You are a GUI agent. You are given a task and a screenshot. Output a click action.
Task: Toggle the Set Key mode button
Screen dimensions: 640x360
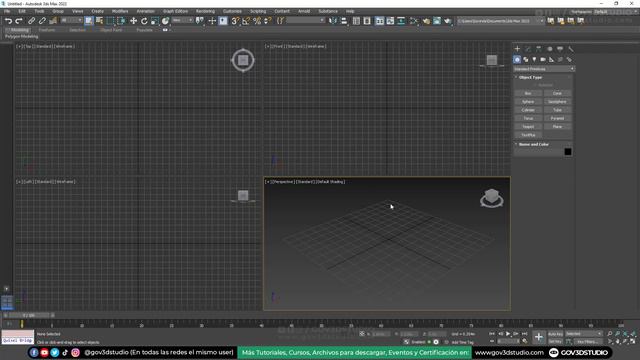click(x=555, y=342)
